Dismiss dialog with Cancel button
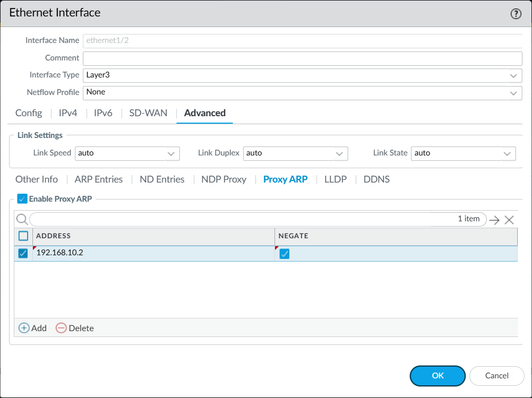The height and width of the screenshot is (398, 532). pyautogui.click(x=497, y=376)
